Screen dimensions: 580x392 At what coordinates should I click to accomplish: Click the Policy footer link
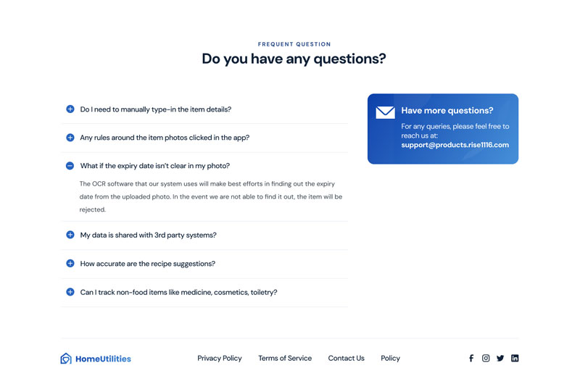[x=390, y=358]
